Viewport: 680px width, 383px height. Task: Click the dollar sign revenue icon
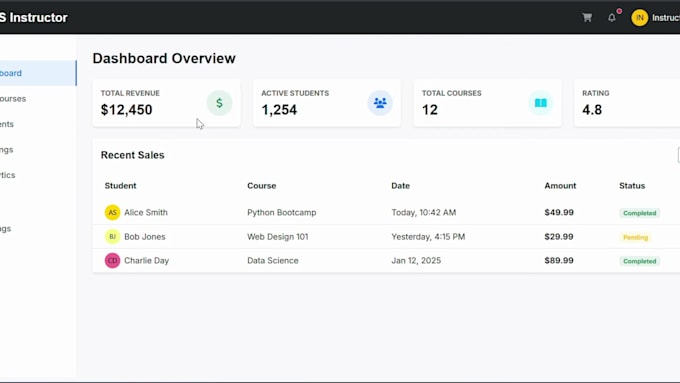(x=219, y=103)
